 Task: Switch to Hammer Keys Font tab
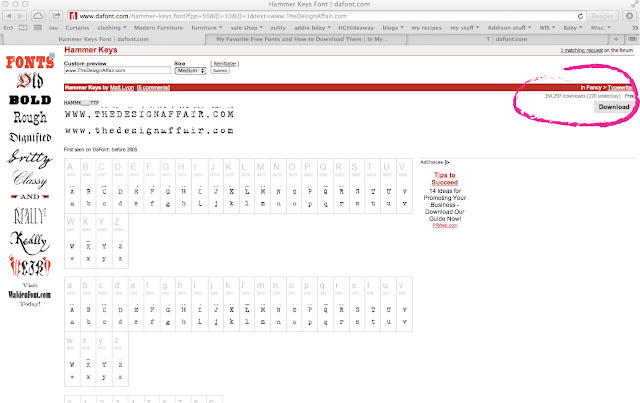[x=103, y=39]
